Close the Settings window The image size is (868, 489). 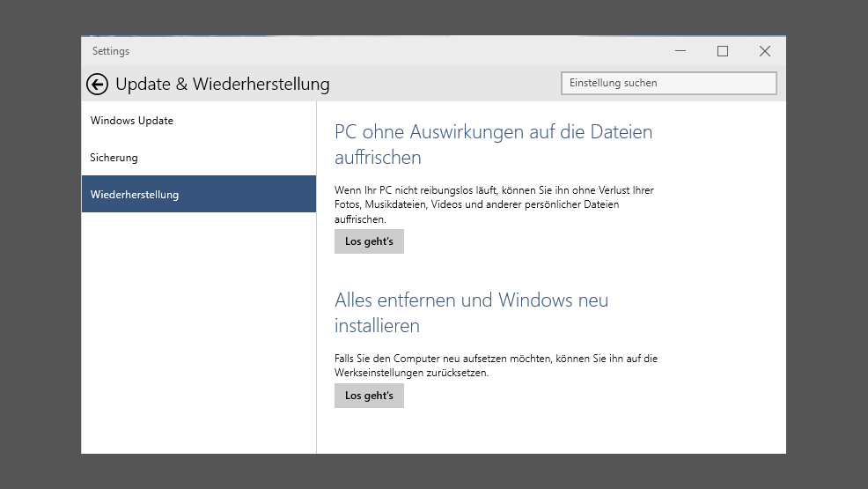pyautogui.click(x=764, y=51)
